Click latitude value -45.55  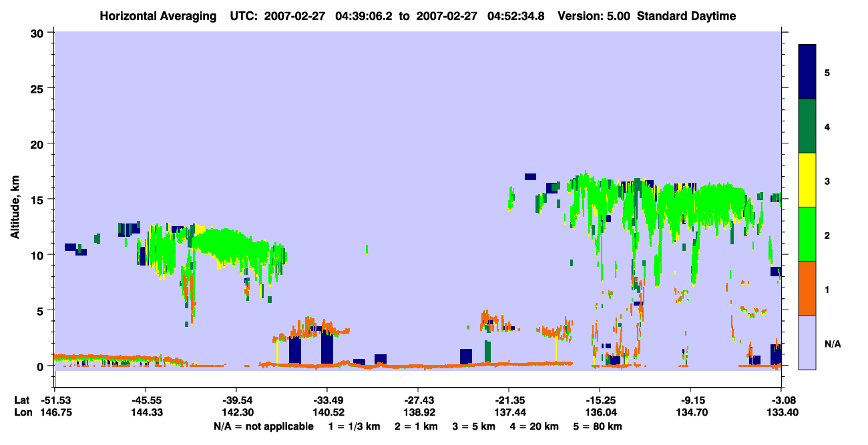point(145,400)
